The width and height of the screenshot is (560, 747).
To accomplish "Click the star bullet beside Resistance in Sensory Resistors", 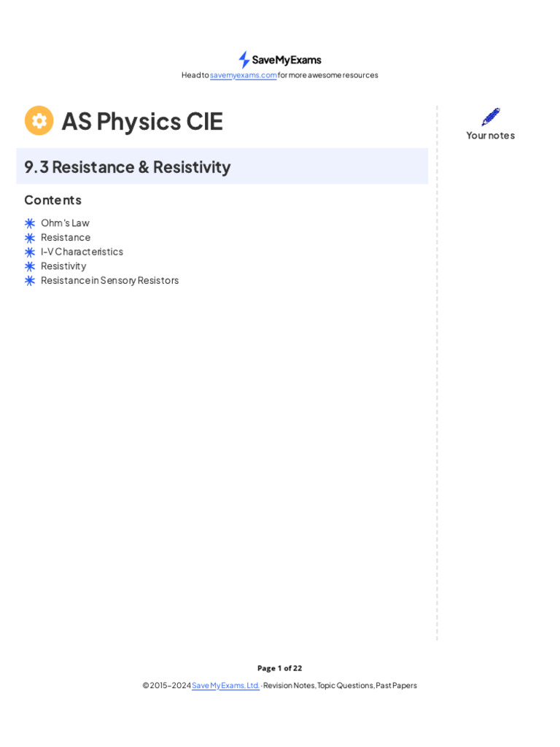I will coord(30,280).
